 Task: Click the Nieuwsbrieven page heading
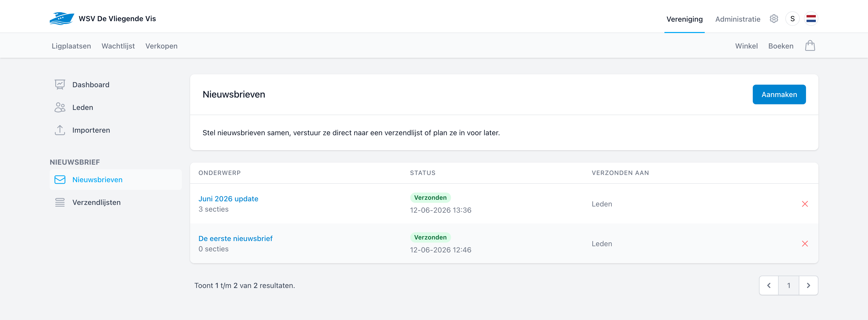click(234, 94)
